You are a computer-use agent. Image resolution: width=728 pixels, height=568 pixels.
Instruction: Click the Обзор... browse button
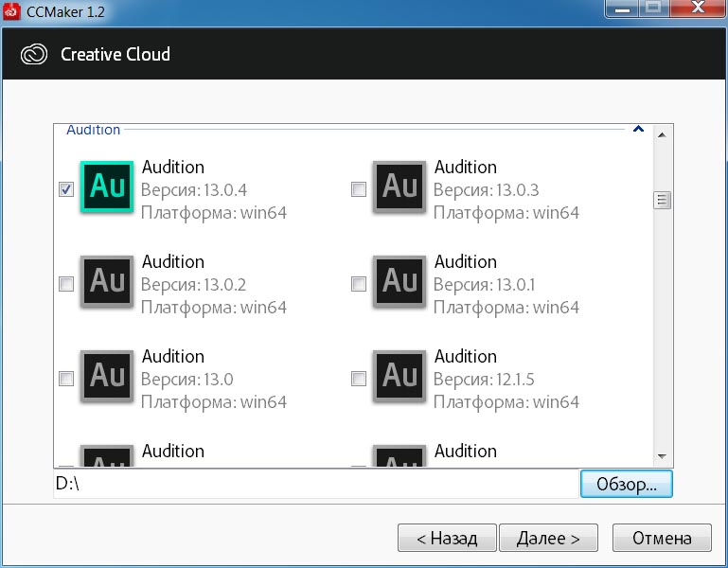tap(626, 484)
